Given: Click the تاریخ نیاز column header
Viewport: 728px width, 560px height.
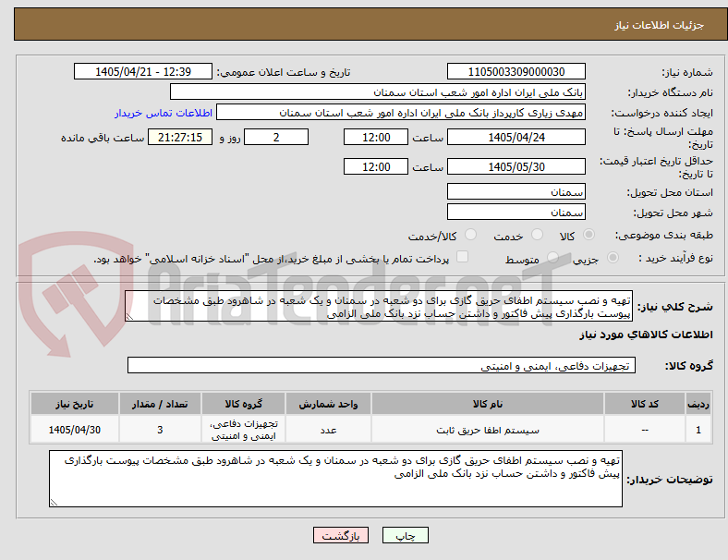Looking at the screenshot, I should pos(75,404).
